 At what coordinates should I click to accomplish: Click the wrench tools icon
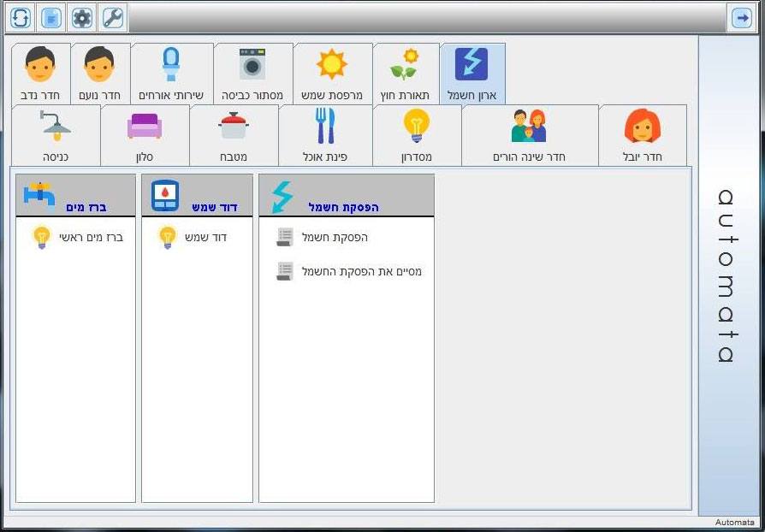(113, 17)
